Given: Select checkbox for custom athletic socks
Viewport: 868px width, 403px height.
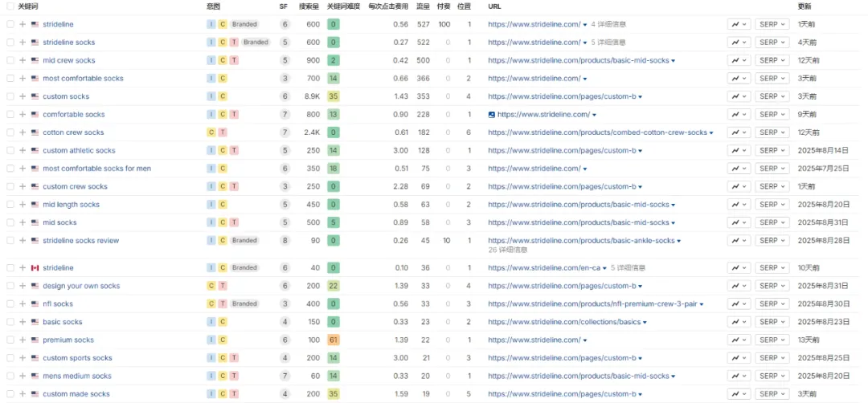Looking at the screenshot, I should (10, 150).
